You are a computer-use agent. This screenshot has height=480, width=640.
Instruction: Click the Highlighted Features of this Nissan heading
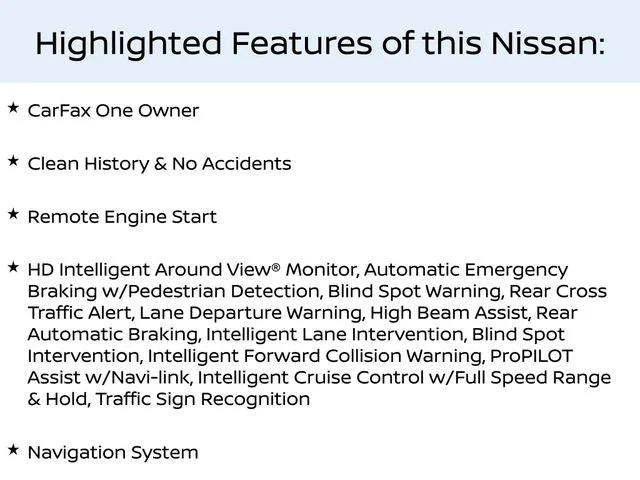[320, 43]
